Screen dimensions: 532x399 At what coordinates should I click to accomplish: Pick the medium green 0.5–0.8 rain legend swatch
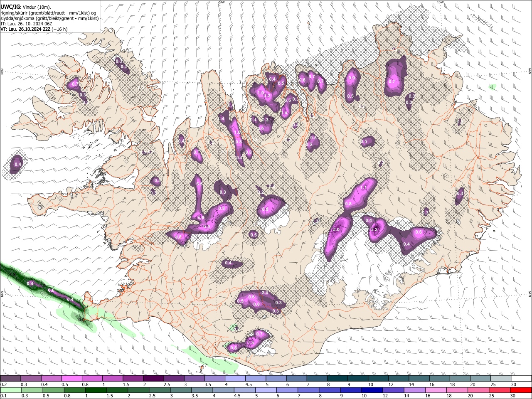coord(54,390)
